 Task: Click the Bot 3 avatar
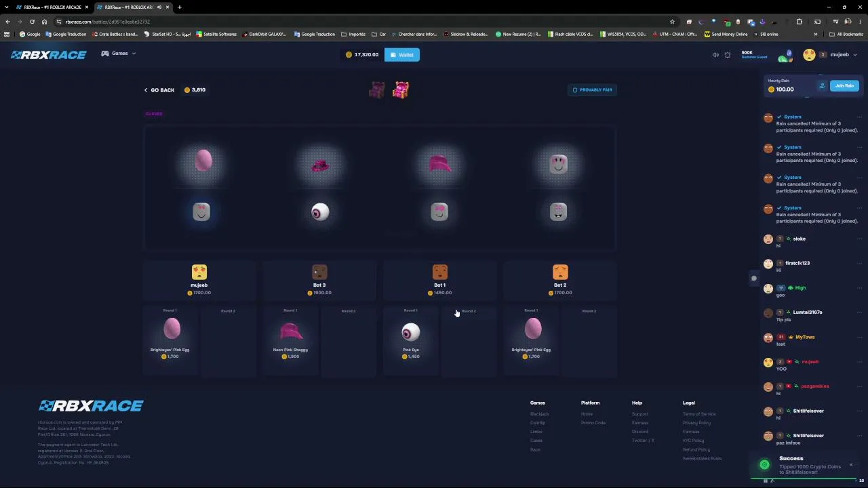(x=319, y=272)
